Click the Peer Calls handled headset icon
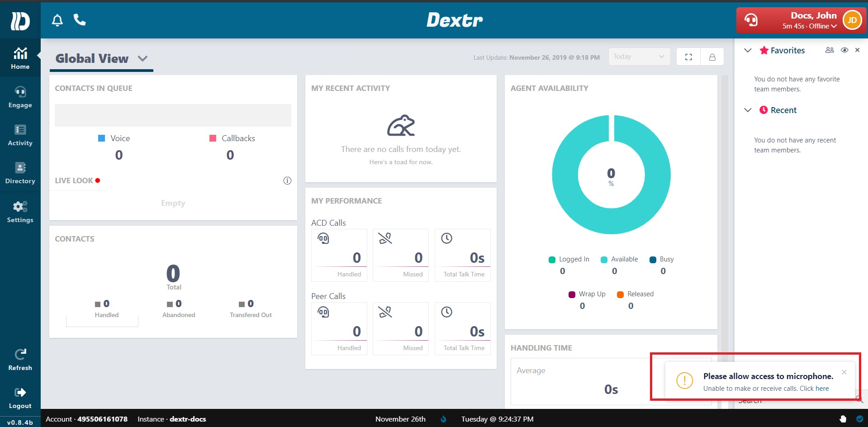This screenshot has width=868, height=427. (x=323, y=312)
